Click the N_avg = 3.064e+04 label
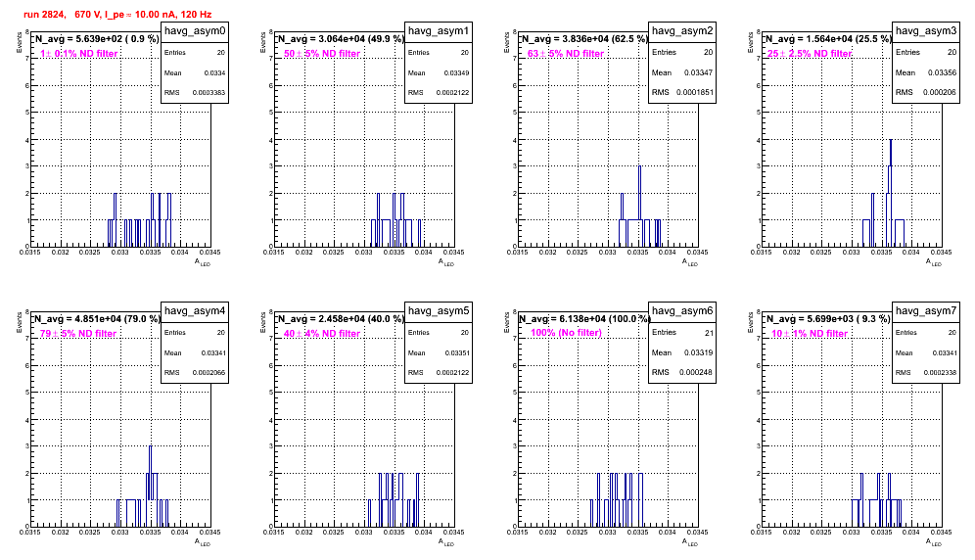 tap(341, 38)
